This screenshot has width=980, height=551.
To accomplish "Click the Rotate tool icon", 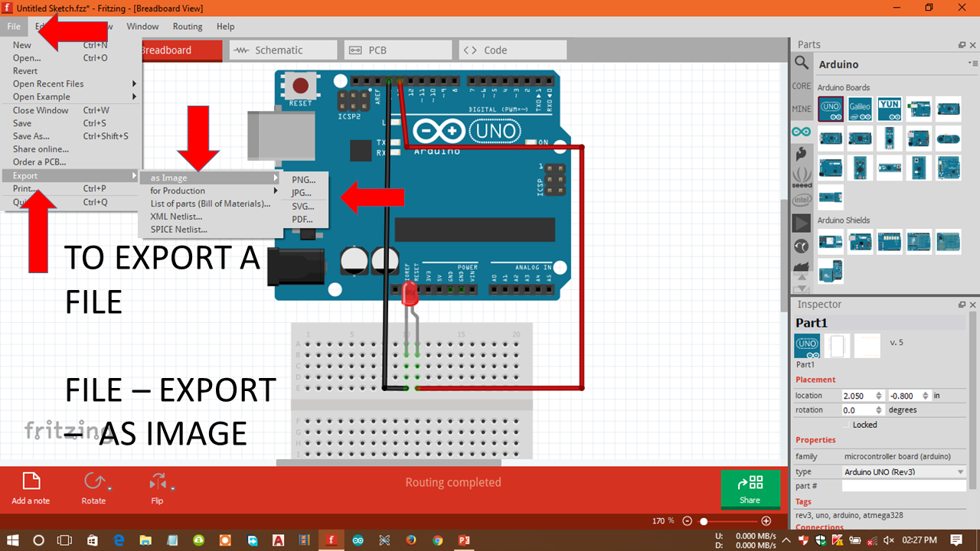I will click(93, 481).
